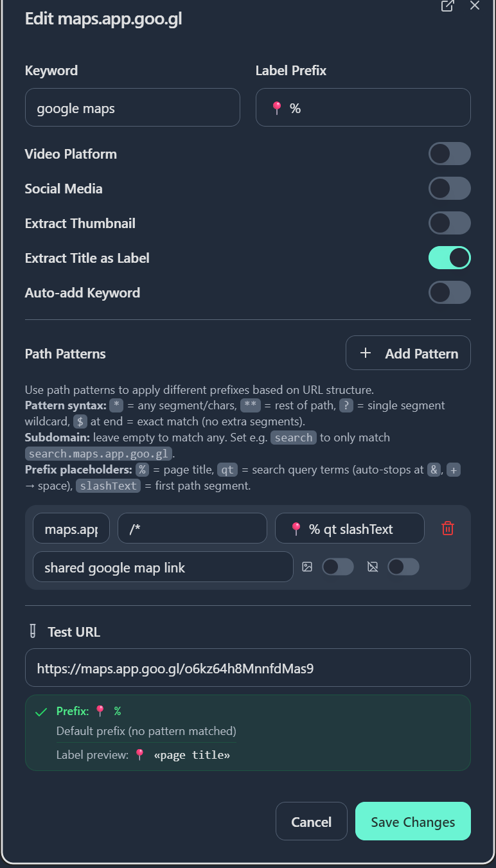The width and height of the screenshot is (496, 868).
Task: Focus the Keyword field containing google maps
Action: [x=132, y=107]
